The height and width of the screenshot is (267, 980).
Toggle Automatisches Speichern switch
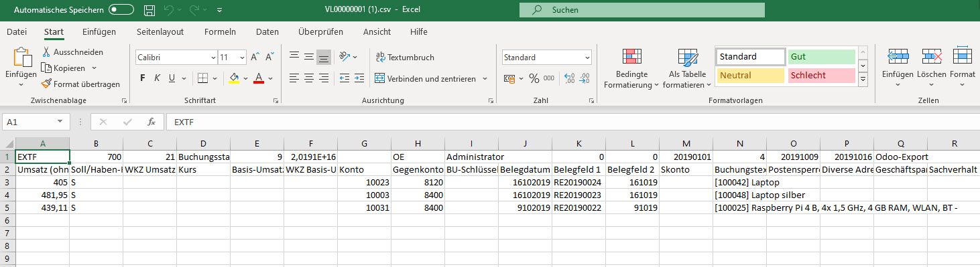coord(121,10)
